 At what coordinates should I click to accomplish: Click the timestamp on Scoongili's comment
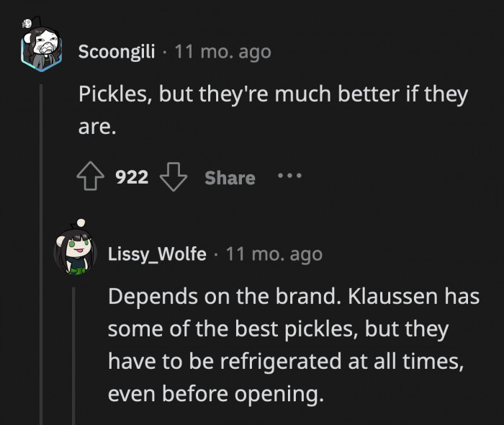coord(223,52)
